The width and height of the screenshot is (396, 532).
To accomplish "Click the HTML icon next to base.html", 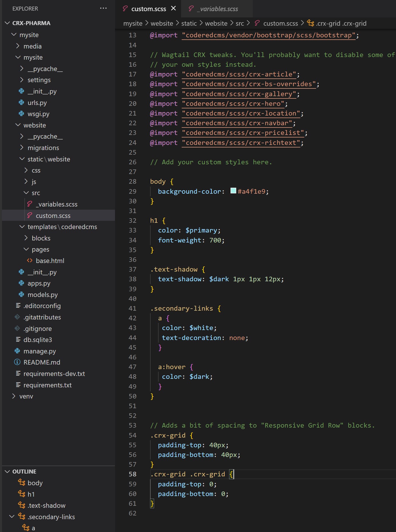I will (x=30, y=260).
